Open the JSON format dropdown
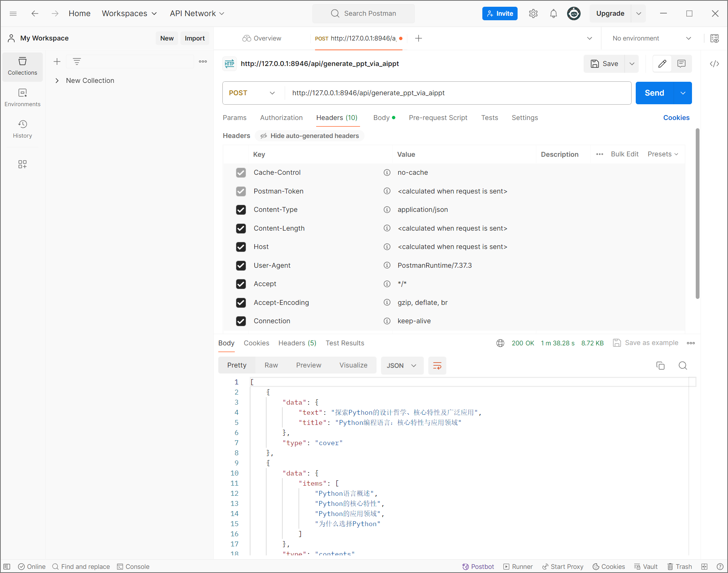Viewport: 728px width, 573px height. (402, 366)
